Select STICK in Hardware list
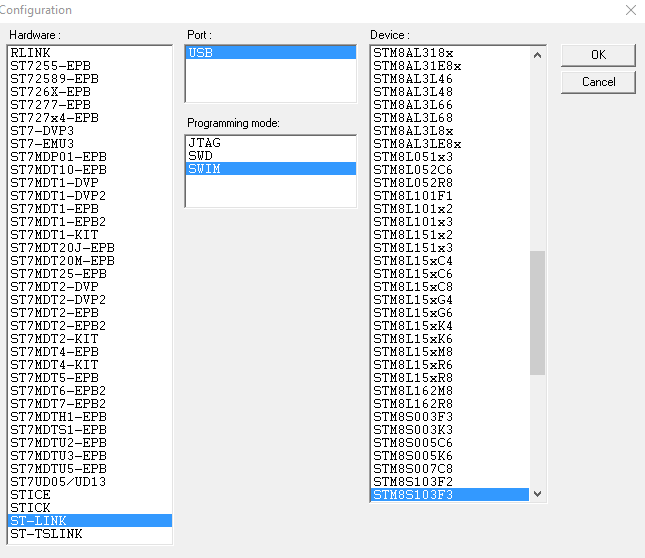The image size is (645, 558). [90, 508]
